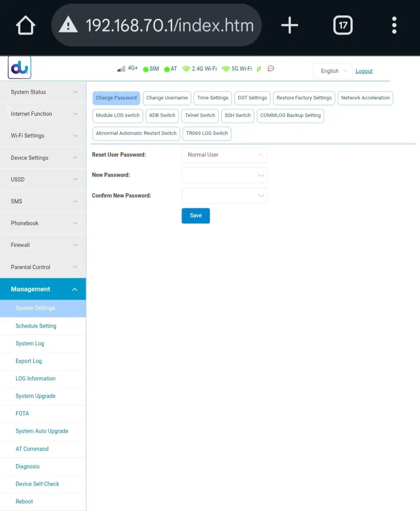Open LOG Information in the sidebar
Screen dimensions: 420x511
point(43,379)
